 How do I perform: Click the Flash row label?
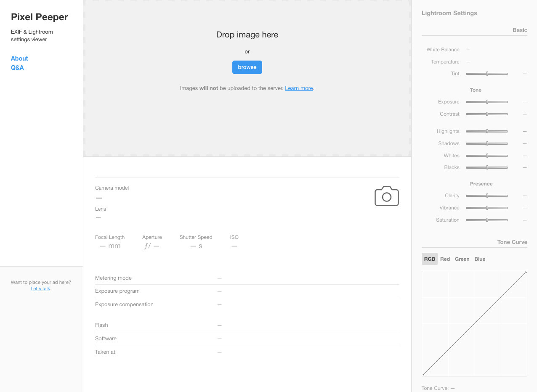tap(101, 325)
